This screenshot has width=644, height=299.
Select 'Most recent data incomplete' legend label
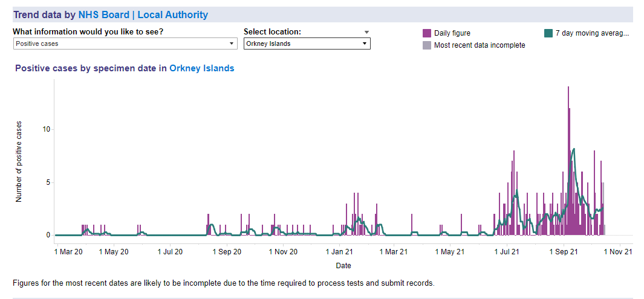point(480,45)
